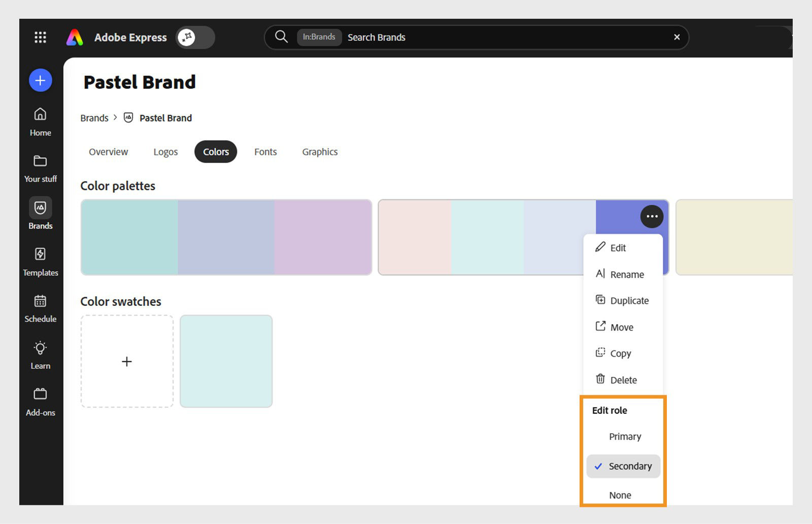
Task: Open the palette options ellipsis menu
Action: pyautogui.click(x=652, y=216)
